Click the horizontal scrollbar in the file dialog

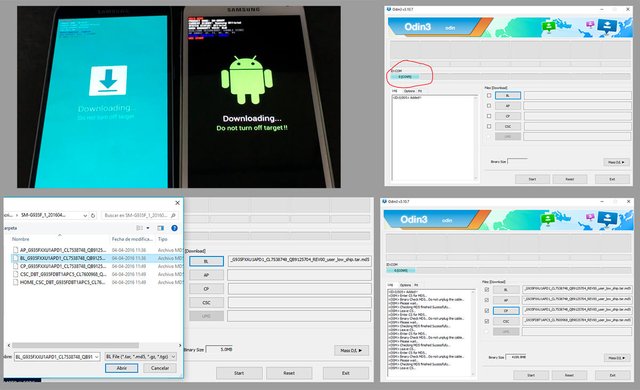[x=76, y=346]
